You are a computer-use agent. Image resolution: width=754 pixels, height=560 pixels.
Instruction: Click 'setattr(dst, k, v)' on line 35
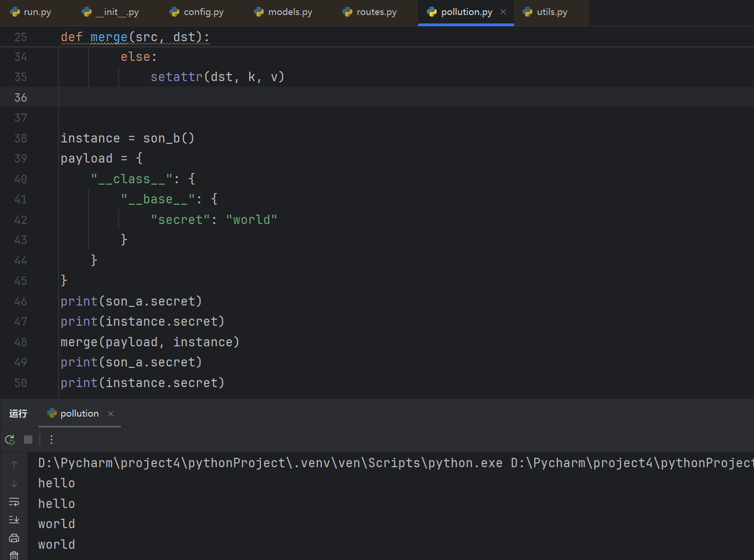218,77
